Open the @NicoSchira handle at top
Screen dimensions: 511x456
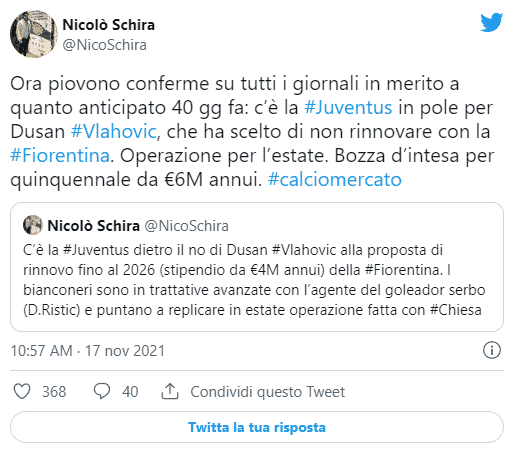coord(105,45)
